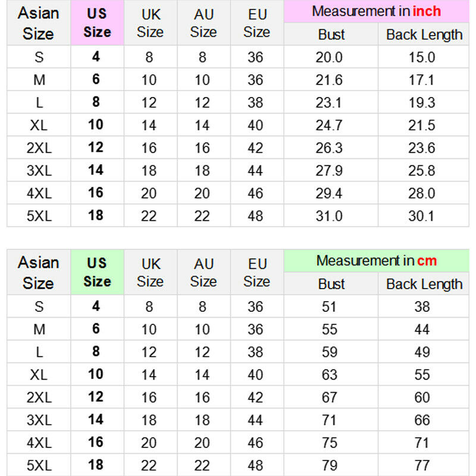
Task: Select the 'Measurement in inch' header
Action: tap(377, 11)
